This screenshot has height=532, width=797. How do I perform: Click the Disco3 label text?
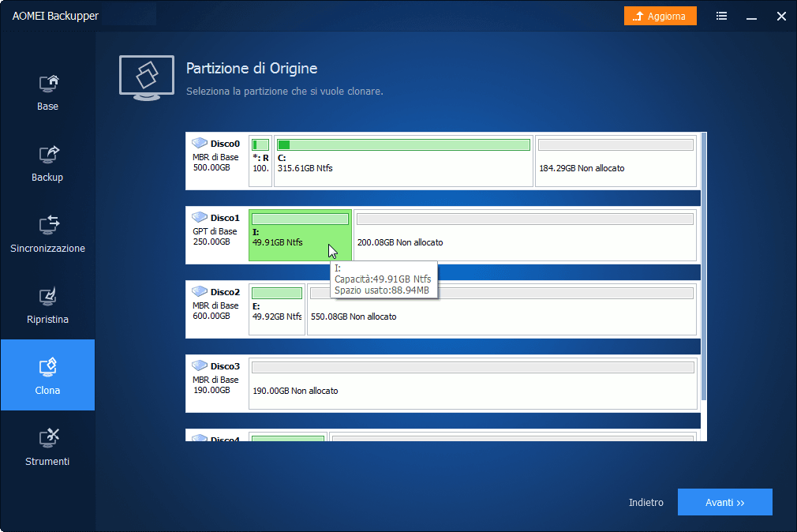click(x=225, y=366)
